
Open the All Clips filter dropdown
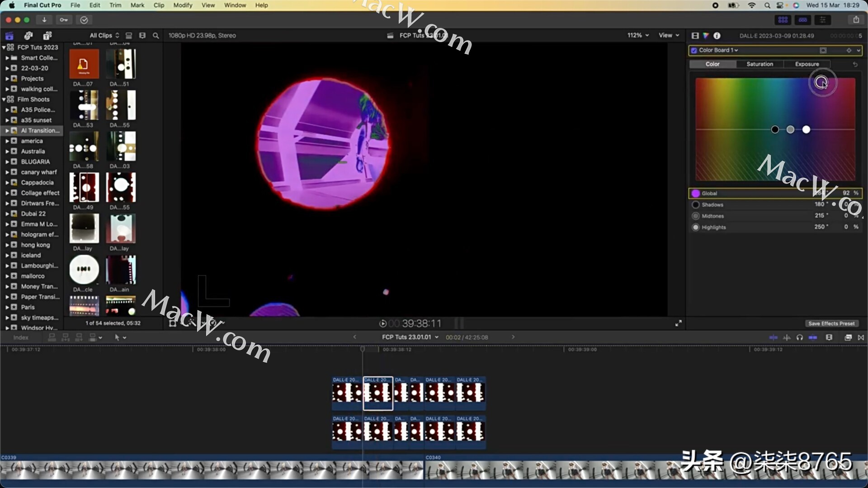(103, 35)
